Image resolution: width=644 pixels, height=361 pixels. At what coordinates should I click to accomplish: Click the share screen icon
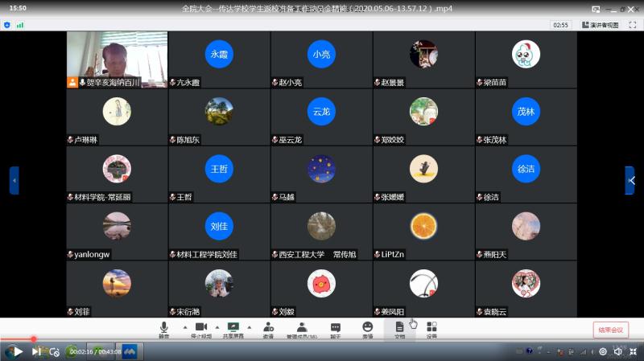pyautogui.click(x=234, y=329)
